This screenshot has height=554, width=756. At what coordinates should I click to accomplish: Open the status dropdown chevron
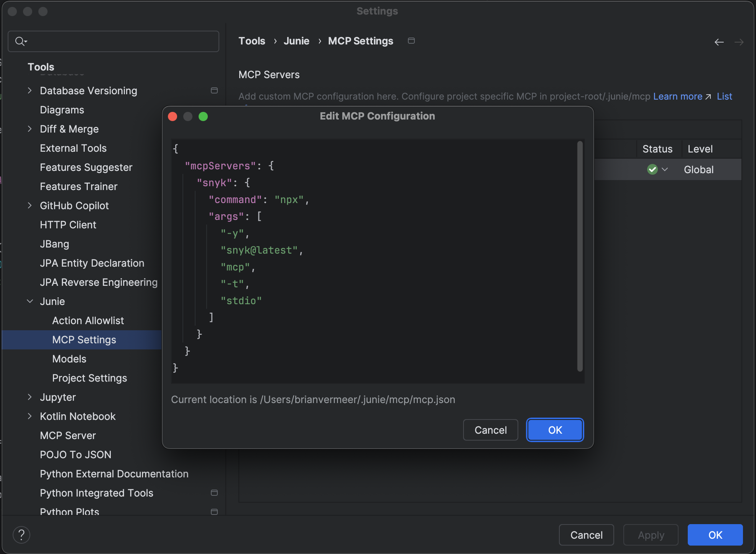[665, 169]
